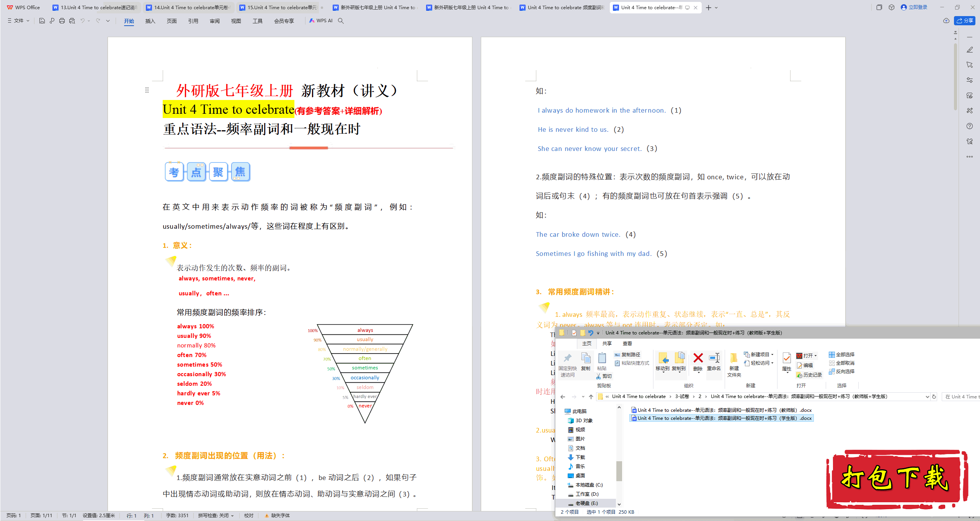The width and height of the screenshot is (980, 521).
Task: Click the paragraph handle beside the title
Action: [147, 90]
